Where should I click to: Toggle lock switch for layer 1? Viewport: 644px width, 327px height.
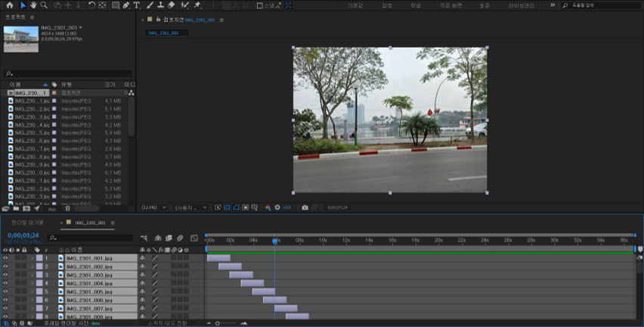tap(25, 258)
